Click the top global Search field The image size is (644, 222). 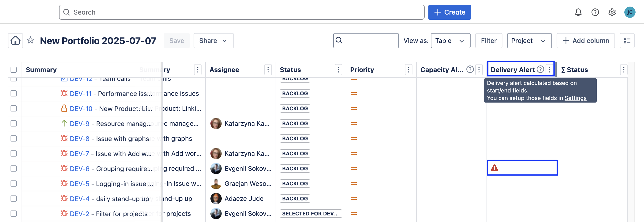pyautogui.click(x=241, y=12)
